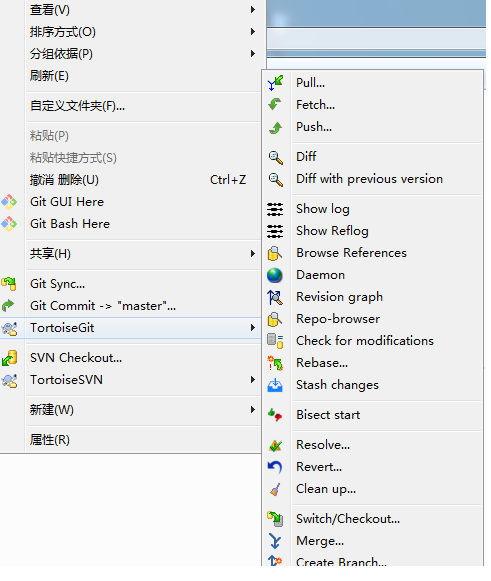The image size is (491, 581).
Task: Click the Merge branch icon
Action: coord(275,541)
